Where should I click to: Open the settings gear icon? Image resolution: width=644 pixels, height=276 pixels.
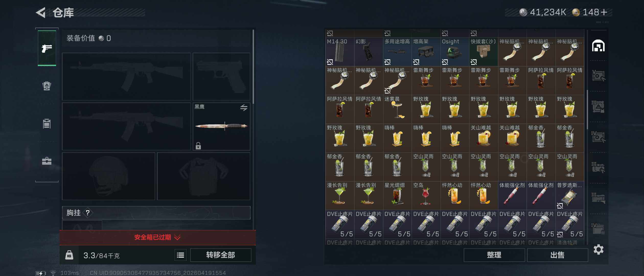[x=598, y=249]
